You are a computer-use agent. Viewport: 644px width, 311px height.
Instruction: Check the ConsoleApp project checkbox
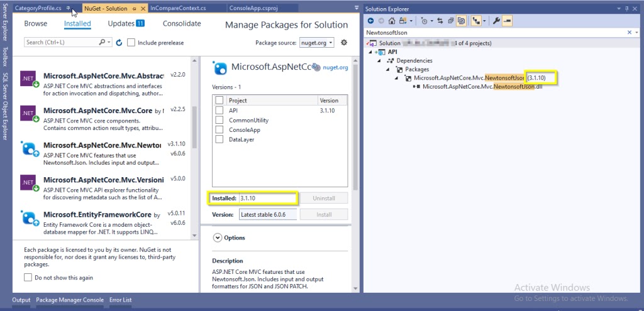click(x=219, y=129)
